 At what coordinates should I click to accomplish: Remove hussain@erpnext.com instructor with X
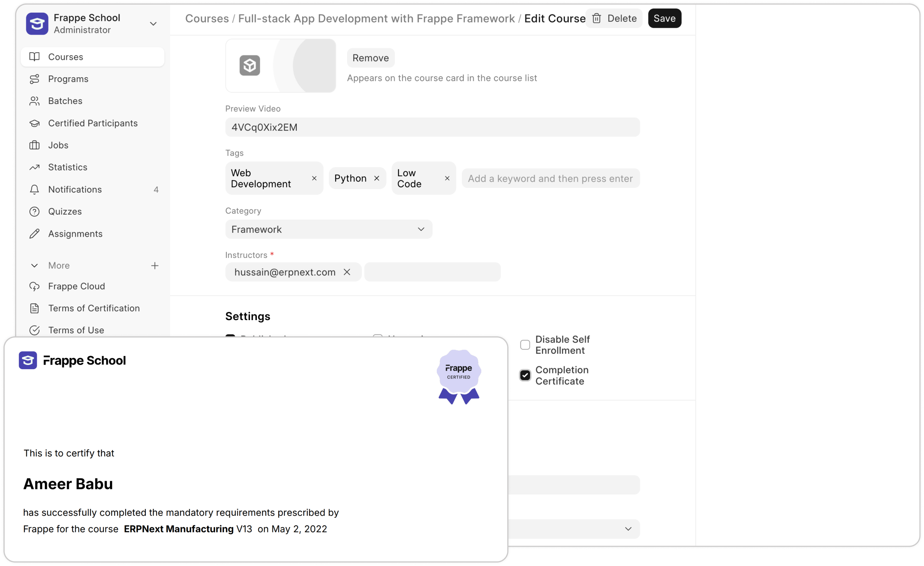pyautogui.click(x=347, y=272)
